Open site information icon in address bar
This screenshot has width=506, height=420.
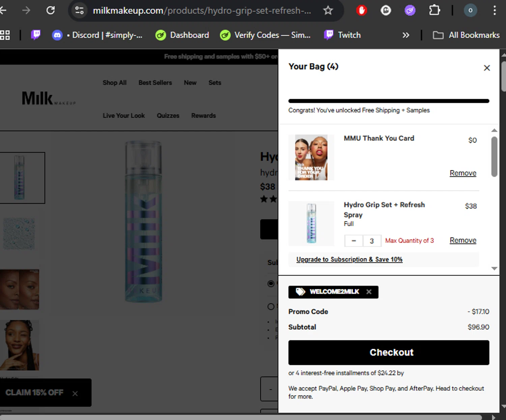[x=79, y=10]
